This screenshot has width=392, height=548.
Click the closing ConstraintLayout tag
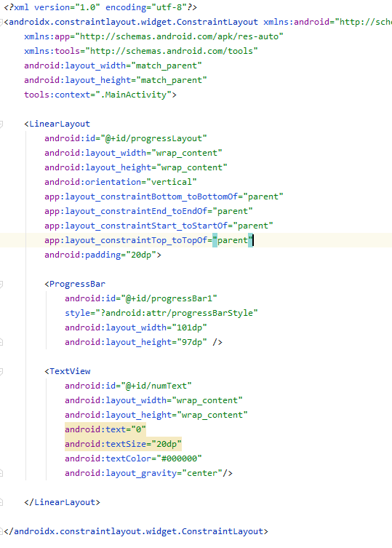click(136, 531)
